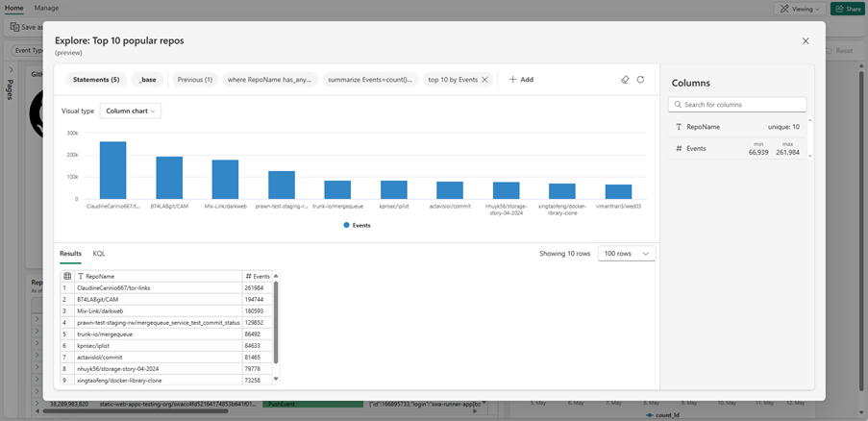This screenshot has height=421, width=868.
Task: Switch to the KQL tab
Action: (x=99, y=254)
